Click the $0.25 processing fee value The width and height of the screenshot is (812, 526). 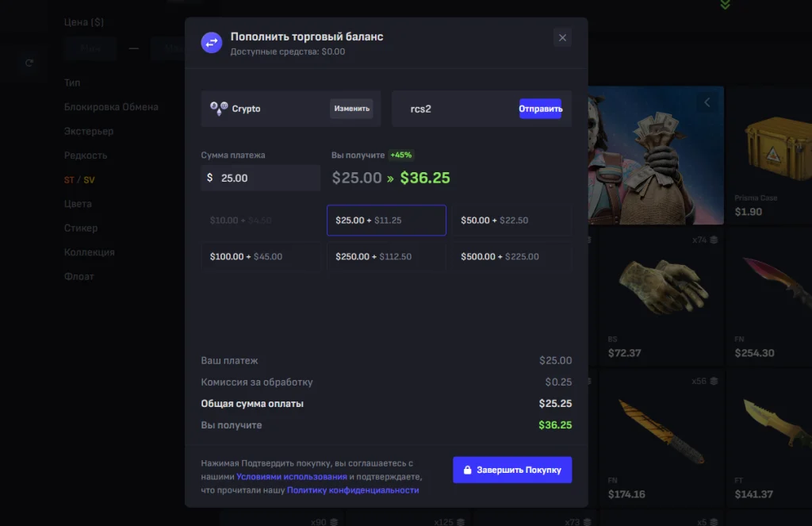558,382
